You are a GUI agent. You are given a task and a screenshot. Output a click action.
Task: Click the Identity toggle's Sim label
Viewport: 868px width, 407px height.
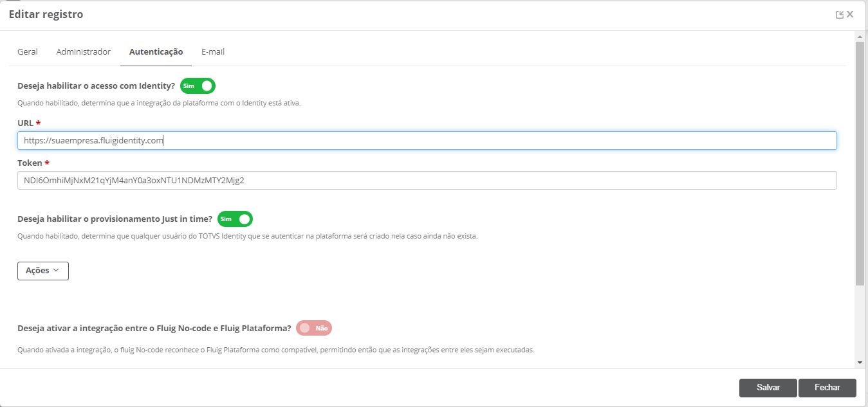188,86
